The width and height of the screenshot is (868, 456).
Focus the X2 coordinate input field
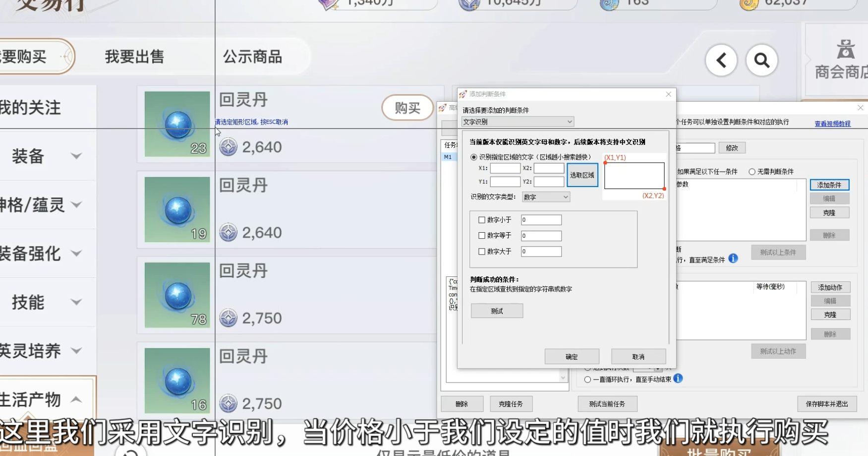(549, 168)
